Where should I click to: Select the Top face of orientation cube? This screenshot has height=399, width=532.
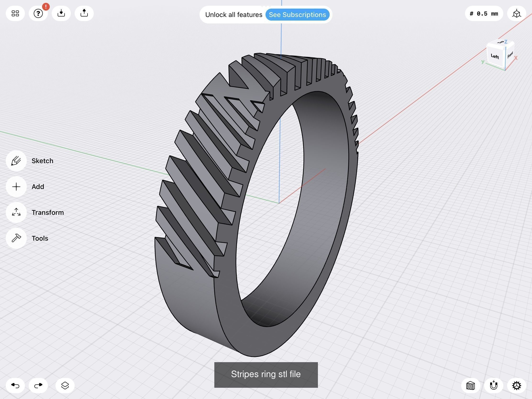point(501,42)
